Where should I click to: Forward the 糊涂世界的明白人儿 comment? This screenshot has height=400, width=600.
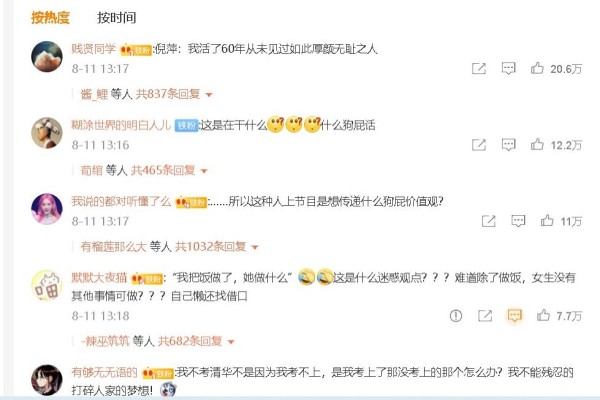point(479,145)
